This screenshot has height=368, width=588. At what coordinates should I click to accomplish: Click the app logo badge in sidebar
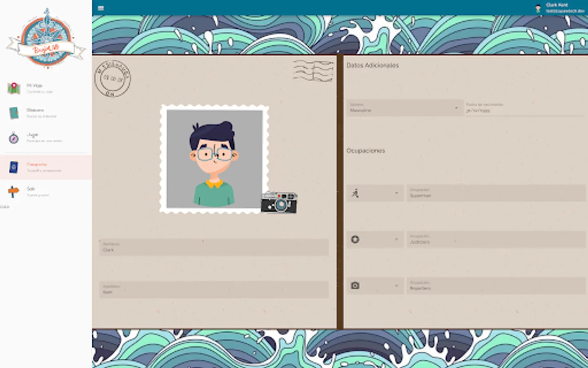click(x=46, y=39)
